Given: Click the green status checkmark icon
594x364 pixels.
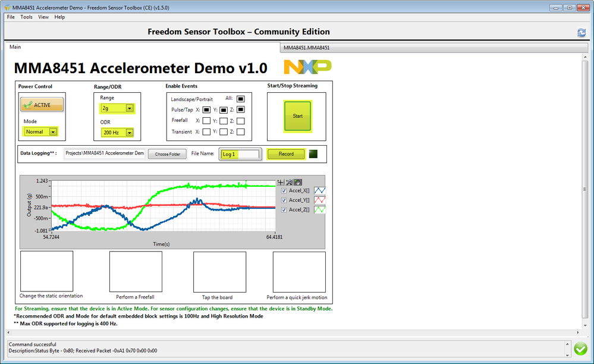Looking at the screenshot, I should 580,349.
